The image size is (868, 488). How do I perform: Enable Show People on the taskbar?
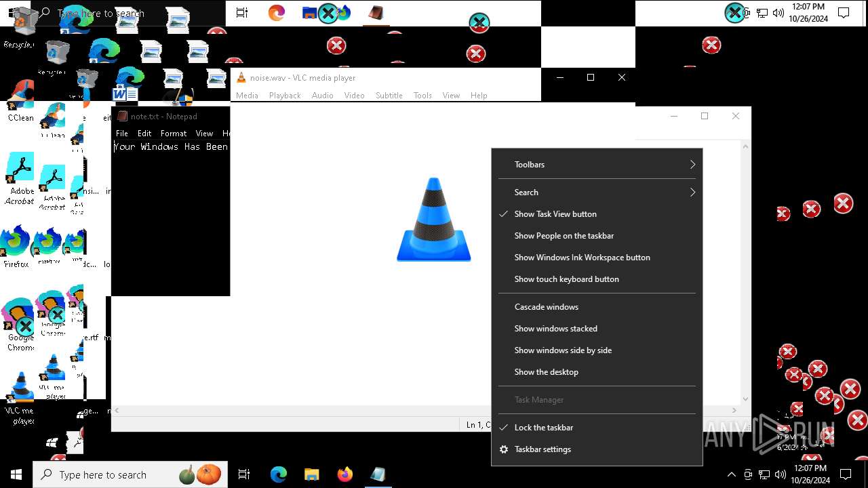coord(597,236)
